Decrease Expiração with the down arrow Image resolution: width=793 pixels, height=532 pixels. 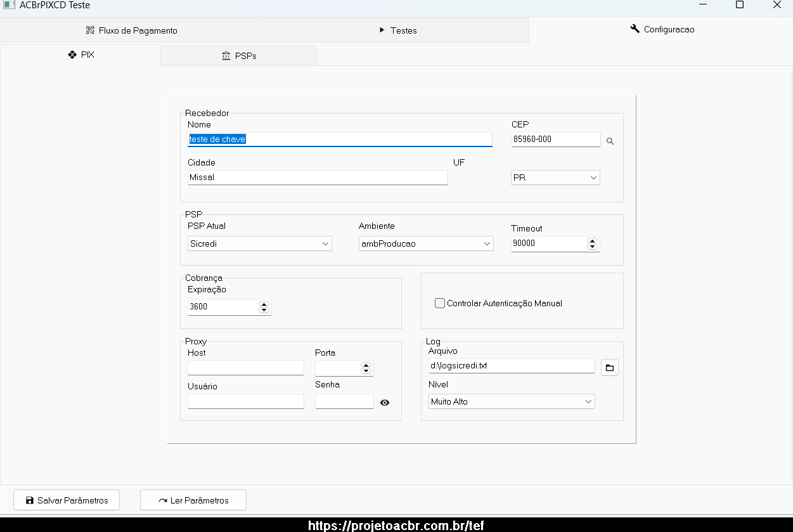tap(264, 310)
